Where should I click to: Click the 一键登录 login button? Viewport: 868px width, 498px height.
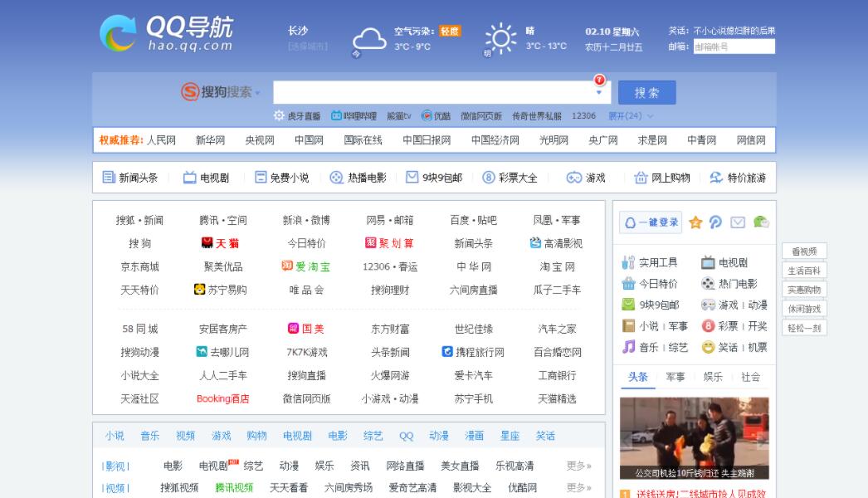coord(651,222)
